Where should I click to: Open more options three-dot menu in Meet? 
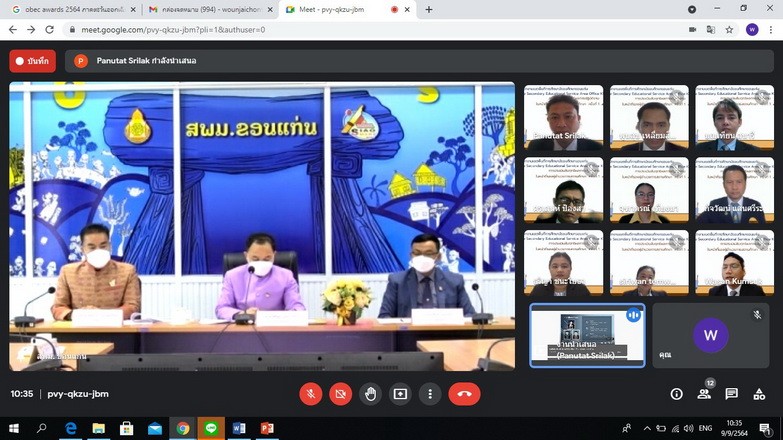pyautogui.click(x=429, y=394)
